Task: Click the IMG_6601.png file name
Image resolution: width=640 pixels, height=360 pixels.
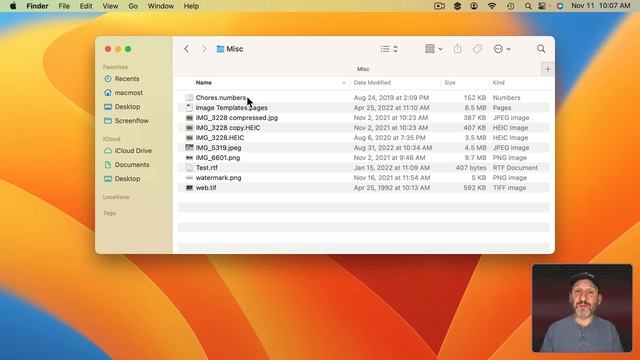Action: [x=218, y=158]
